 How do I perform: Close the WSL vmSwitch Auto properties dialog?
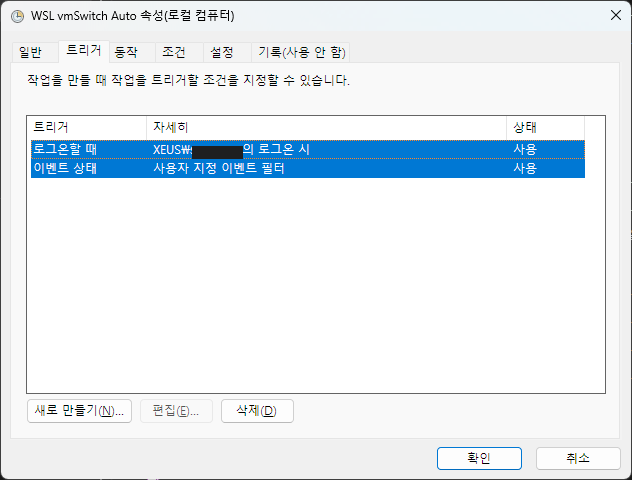pyautogui.click(x=612, y=16)
